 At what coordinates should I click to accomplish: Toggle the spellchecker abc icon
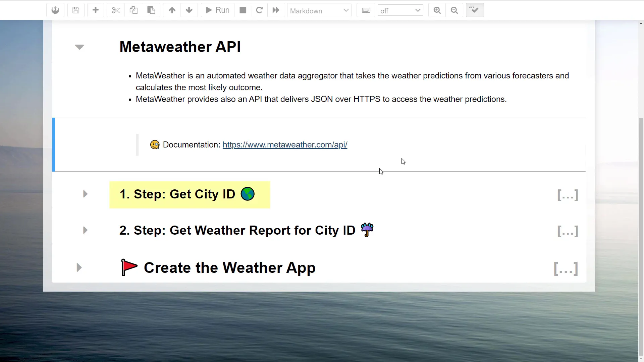point(475,10)
